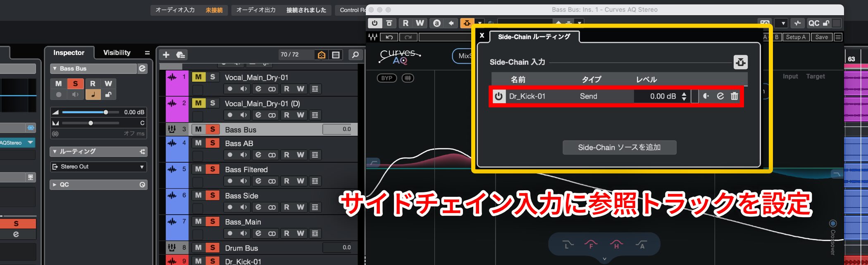Select the Side-Chain ルーティング tab

tap(534, 37)
